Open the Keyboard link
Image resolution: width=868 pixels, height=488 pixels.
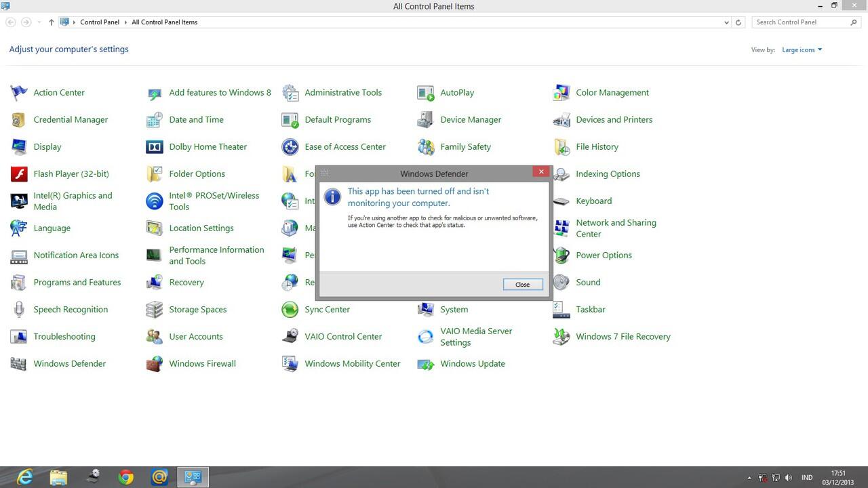pyautogui.click(x=594, y=201)
